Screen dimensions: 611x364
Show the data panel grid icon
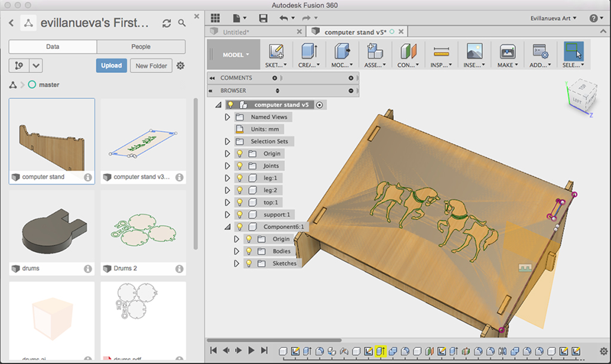215,18
